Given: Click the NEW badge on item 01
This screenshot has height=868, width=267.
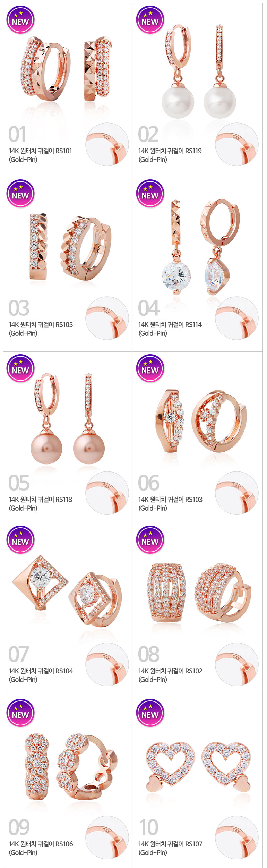Looking at the screenshot, I should [x=20, y=19].
